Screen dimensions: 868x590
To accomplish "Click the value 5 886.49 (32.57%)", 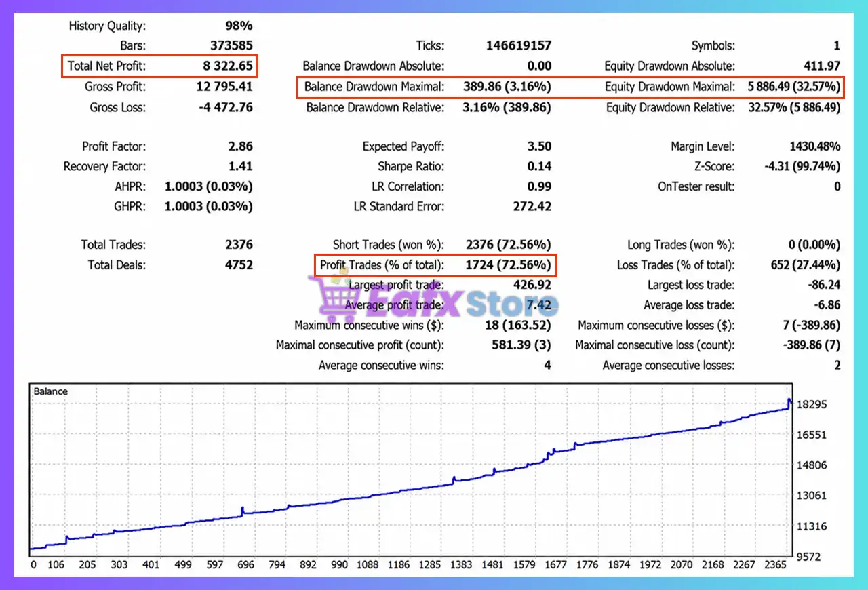I will tap(793, 87).
